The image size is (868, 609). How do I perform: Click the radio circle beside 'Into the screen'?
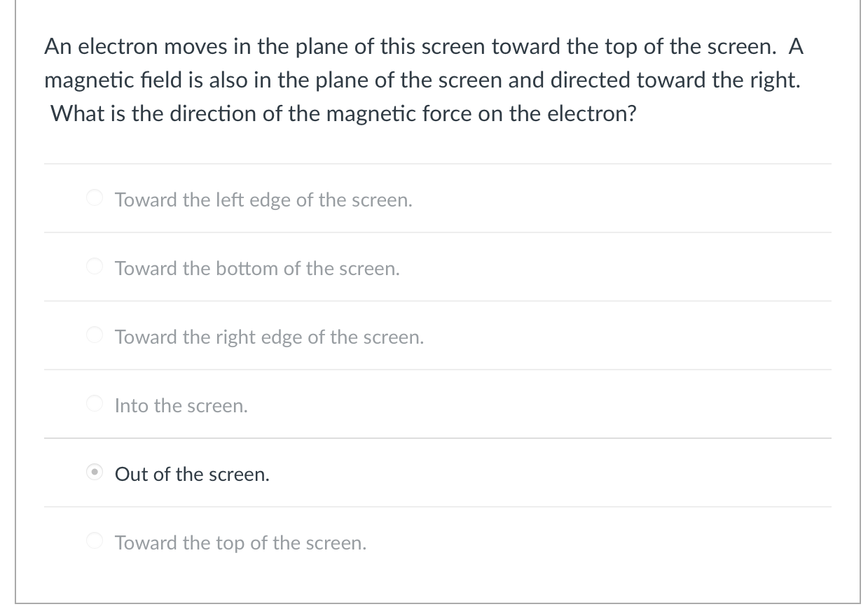[95, 403]
